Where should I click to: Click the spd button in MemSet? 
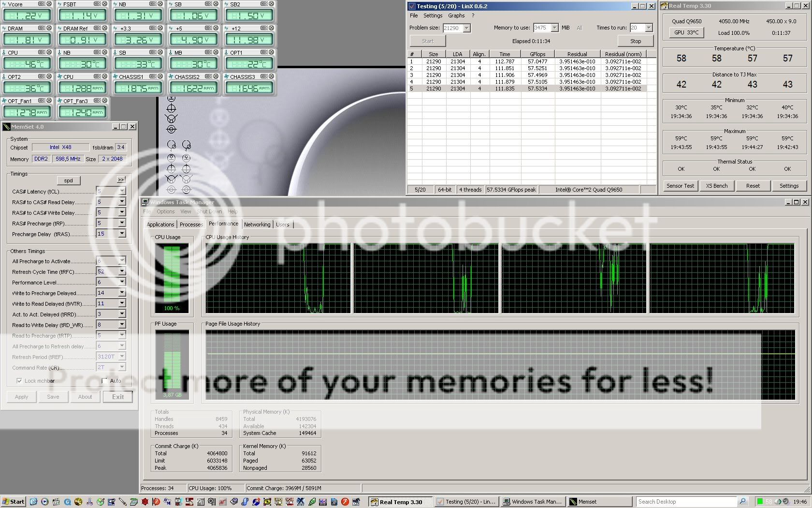69,180
